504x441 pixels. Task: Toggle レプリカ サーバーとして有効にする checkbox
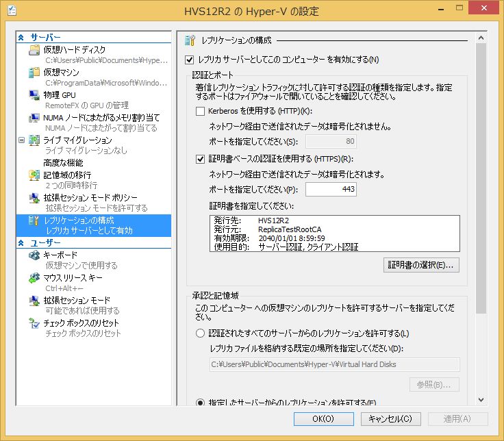[189, 60]
